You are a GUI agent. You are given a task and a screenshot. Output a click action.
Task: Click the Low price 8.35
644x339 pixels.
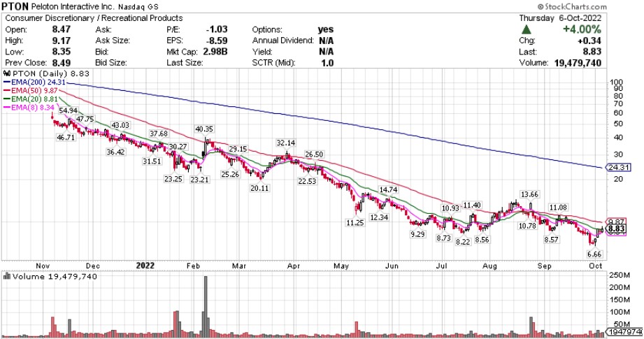click(x=62, y=52)
